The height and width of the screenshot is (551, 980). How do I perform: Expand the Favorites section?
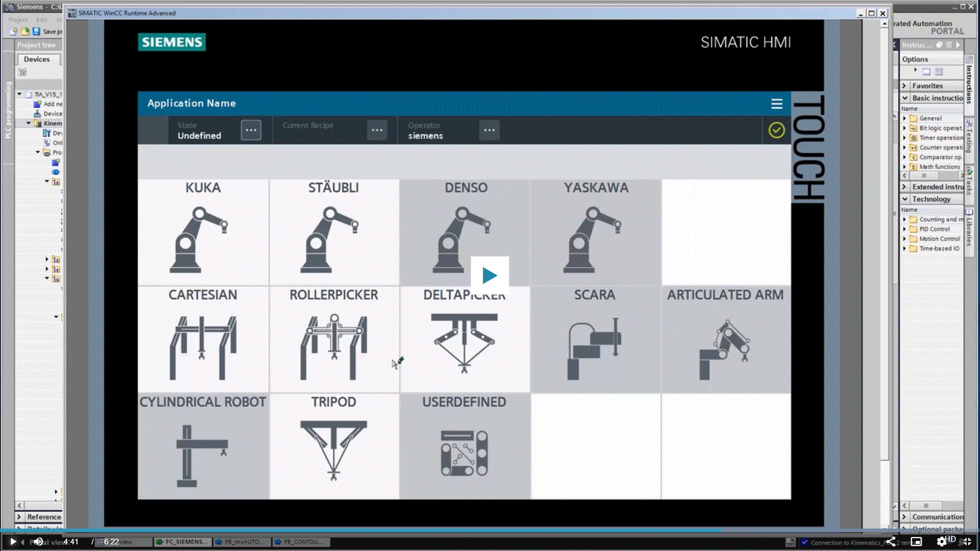[x=904, y=86]
